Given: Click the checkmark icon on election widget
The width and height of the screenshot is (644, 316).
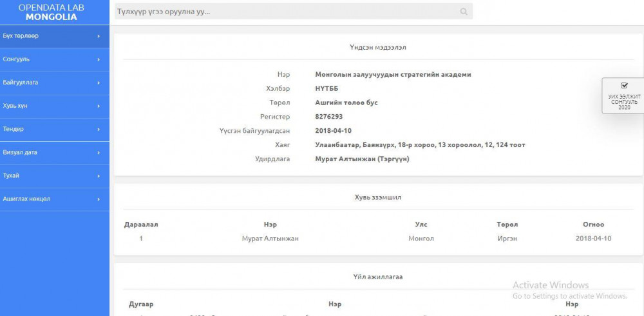Looking at the screenshot, I should click(624, 86).
